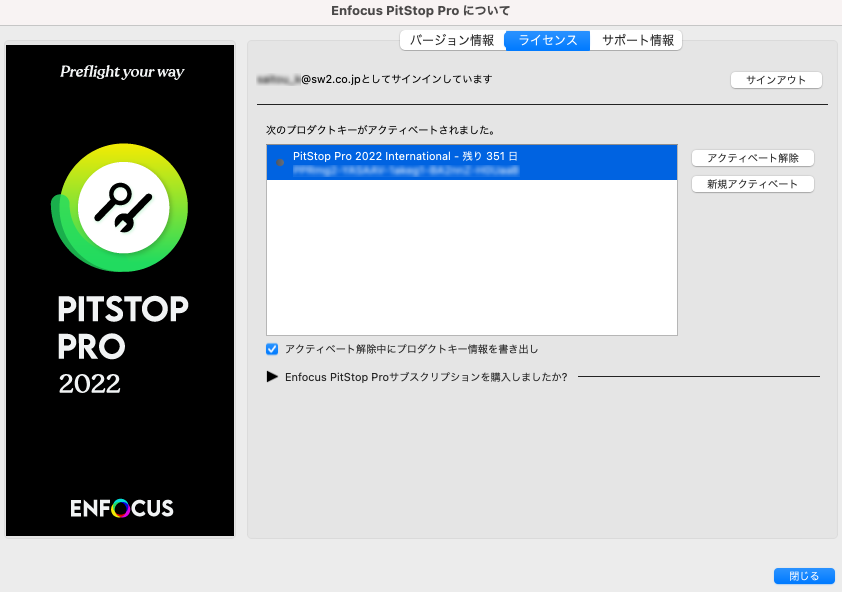Click アクティベート解除 button

click(753, 158)
